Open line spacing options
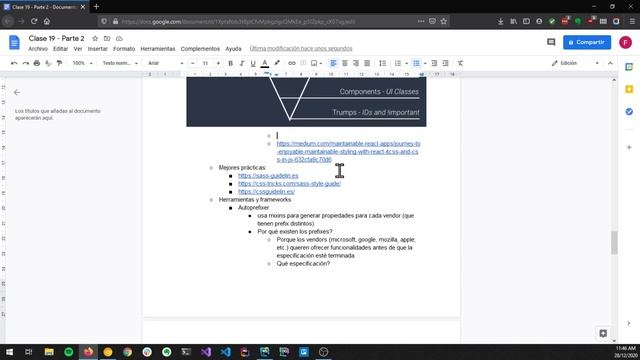The image size is (640, 360). coord(382,63)
